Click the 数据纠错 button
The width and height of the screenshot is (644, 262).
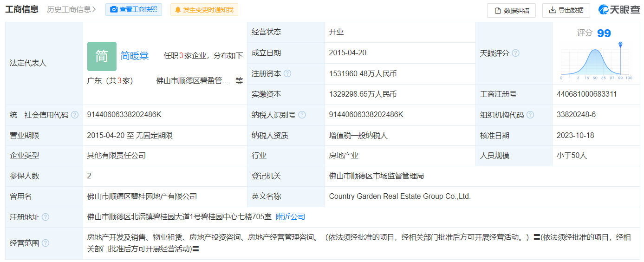511,10
